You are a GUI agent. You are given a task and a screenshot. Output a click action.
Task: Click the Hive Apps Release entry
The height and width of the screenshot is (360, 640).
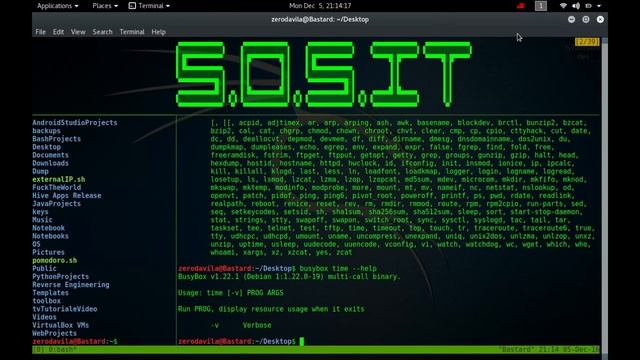click(x=67, y=196)
